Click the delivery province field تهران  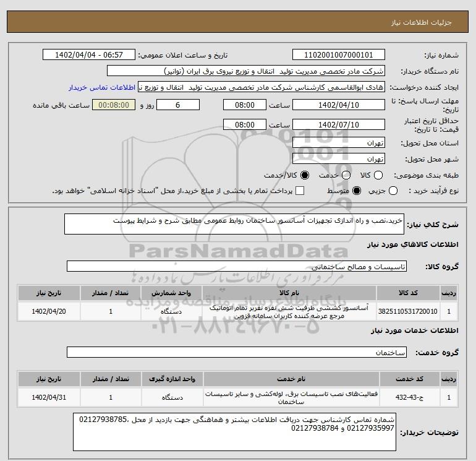[x=339, y=142]
